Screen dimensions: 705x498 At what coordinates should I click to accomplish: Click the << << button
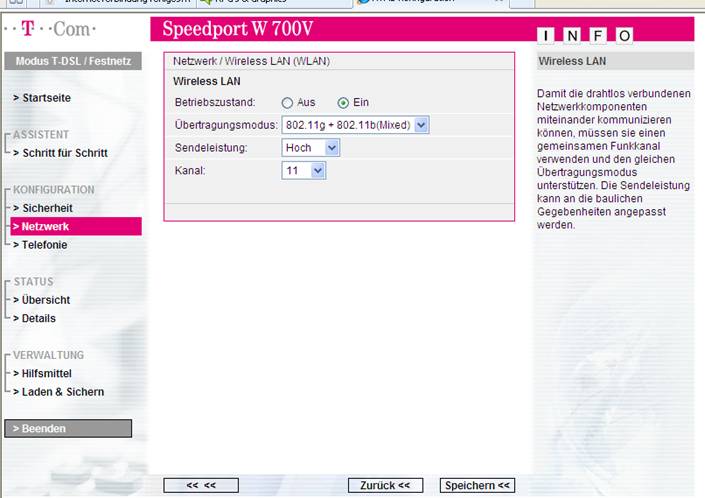[201, 485]
